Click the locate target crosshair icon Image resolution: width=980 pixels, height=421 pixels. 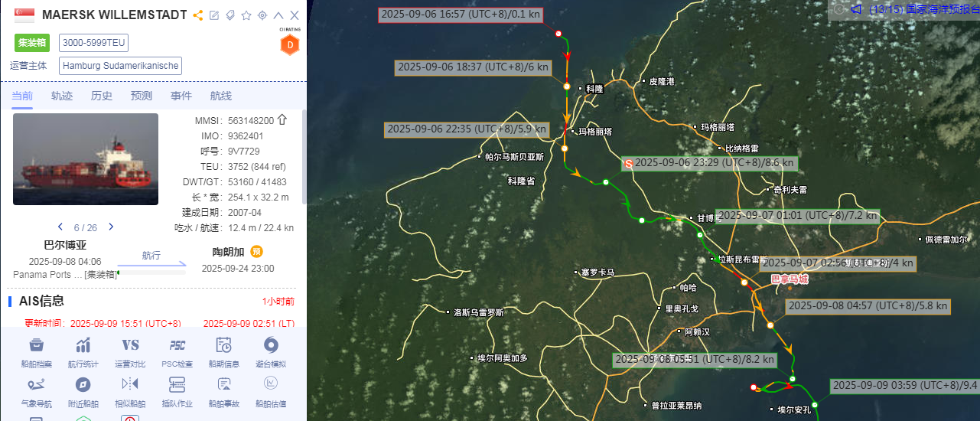262,15
